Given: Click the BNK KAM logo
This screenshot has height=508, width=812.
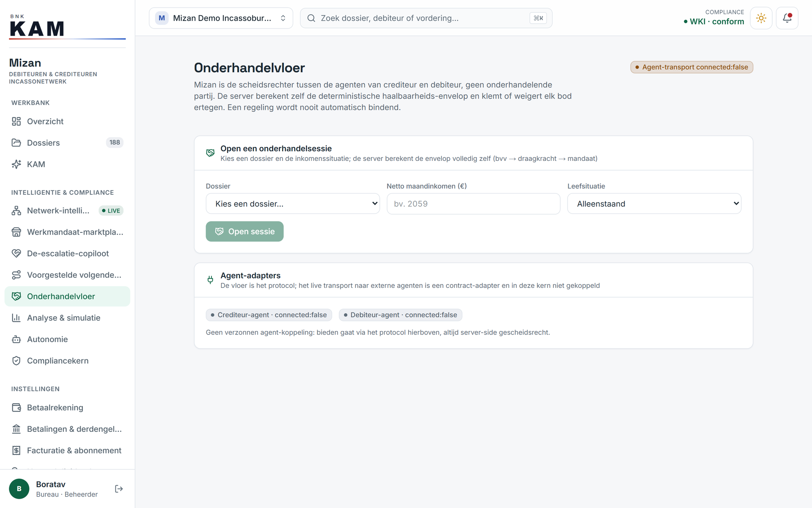Looking at the screenshot, I should coord(67,26).
